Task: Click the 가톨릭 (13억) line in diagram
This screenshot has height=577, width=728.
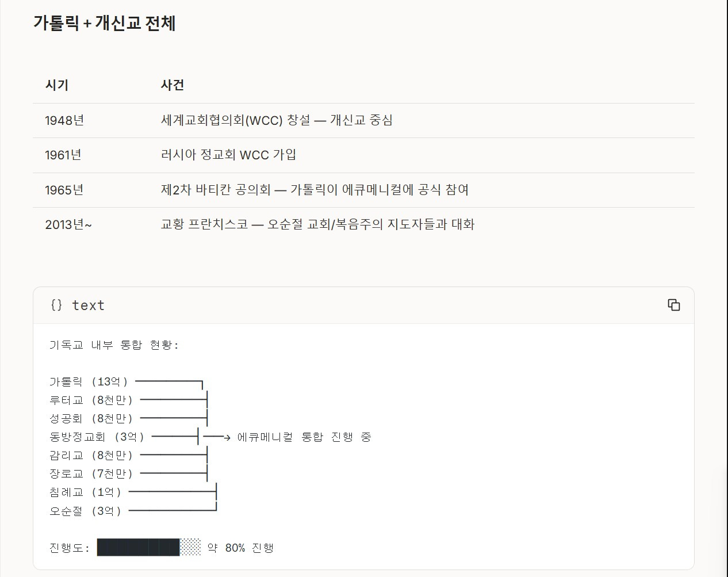Action: tap(89, 382)
